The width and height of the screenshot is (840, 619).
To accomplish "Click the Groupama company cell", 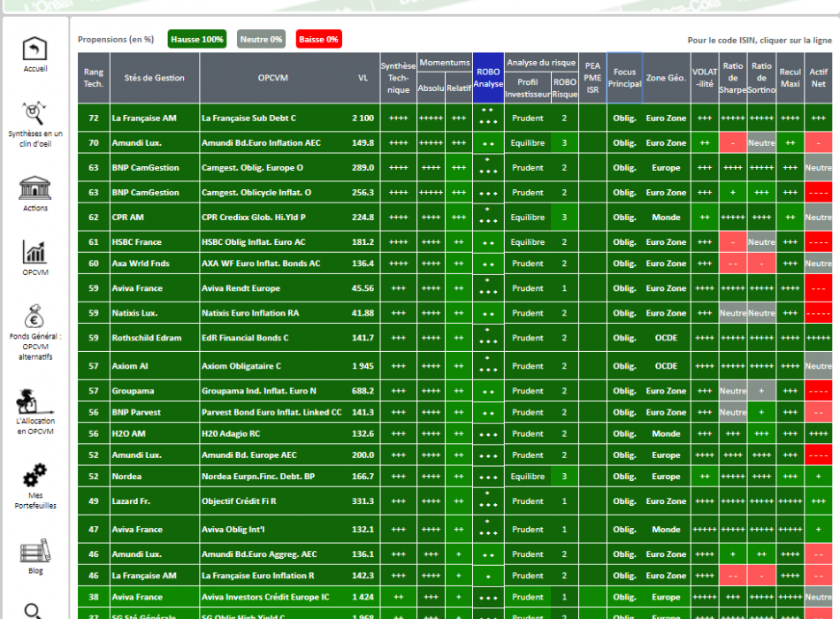I will (x=154, y=391).
